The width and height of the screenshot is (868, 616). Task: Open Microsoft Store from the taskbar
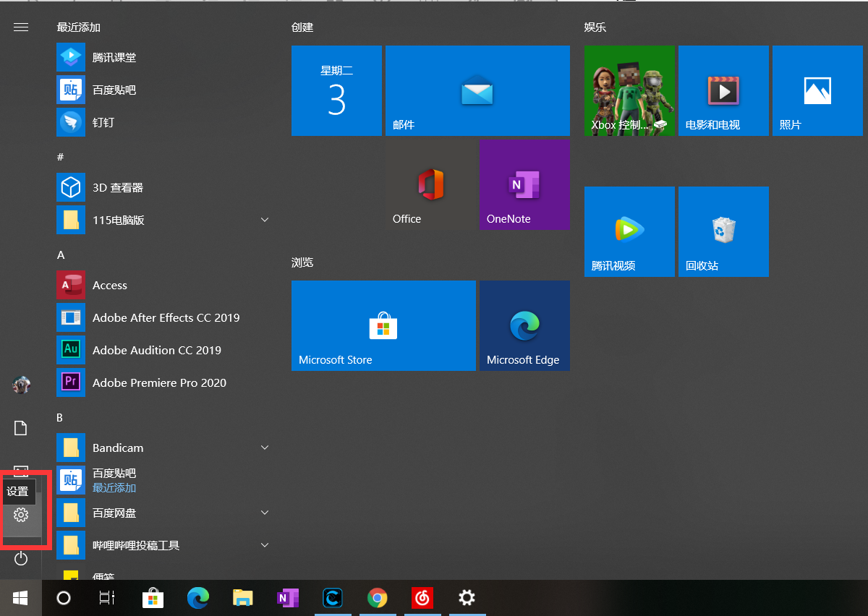[153, 598]
